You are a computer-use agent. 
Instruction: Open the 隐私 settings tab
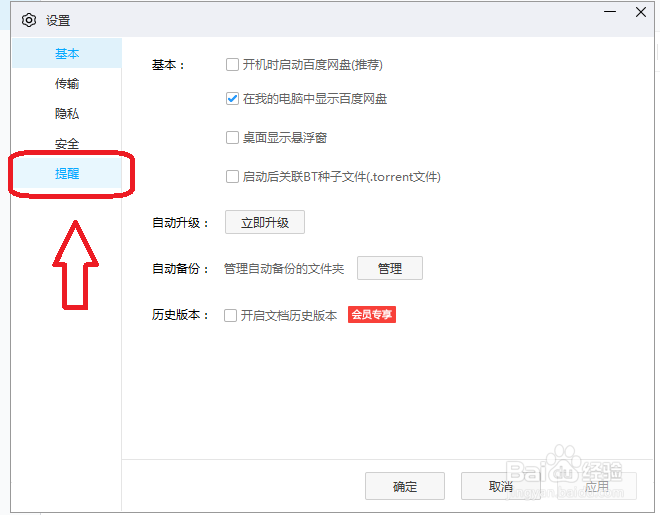tap(67, 113)
